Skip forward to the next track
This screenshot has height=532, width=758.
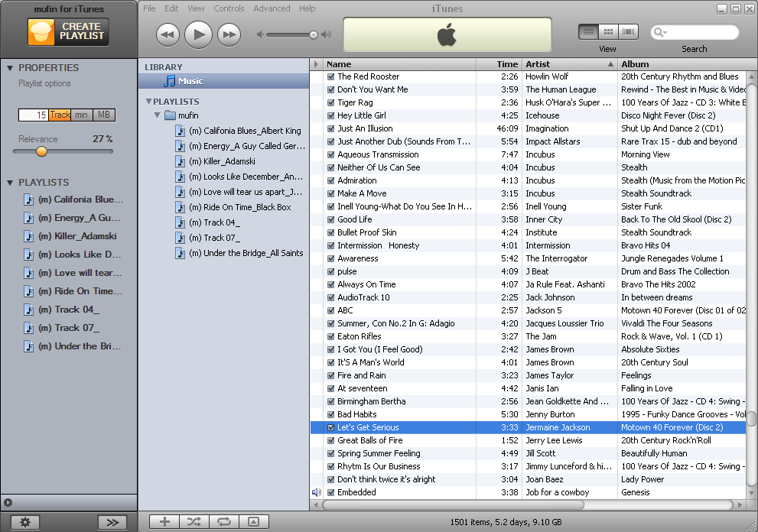(229, 35)
